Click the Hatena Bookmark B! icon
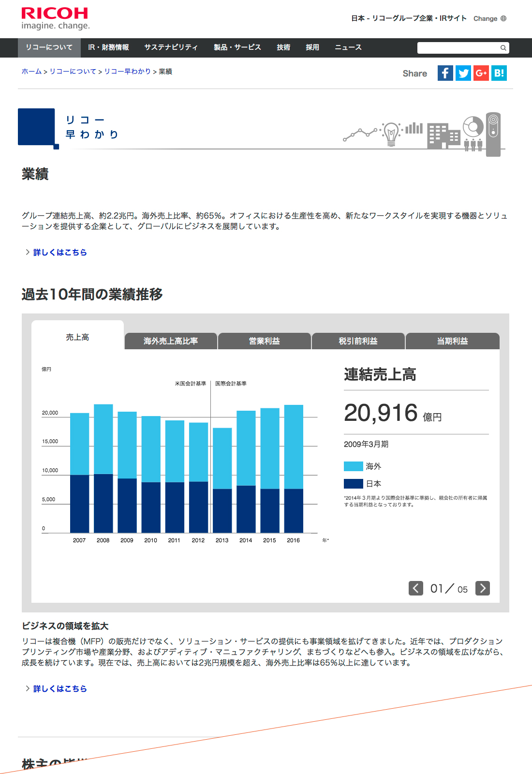This screenshot has width=532, height=774. [x=499, y=73]
